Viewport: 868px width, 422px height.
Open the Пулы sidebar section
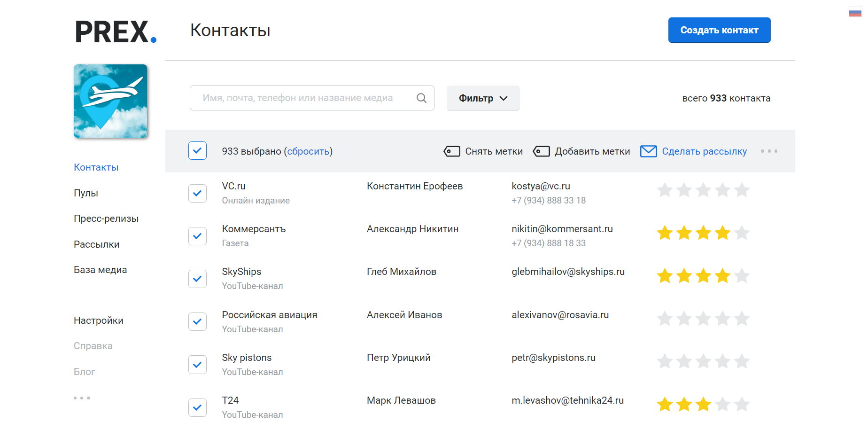(86, 193)
